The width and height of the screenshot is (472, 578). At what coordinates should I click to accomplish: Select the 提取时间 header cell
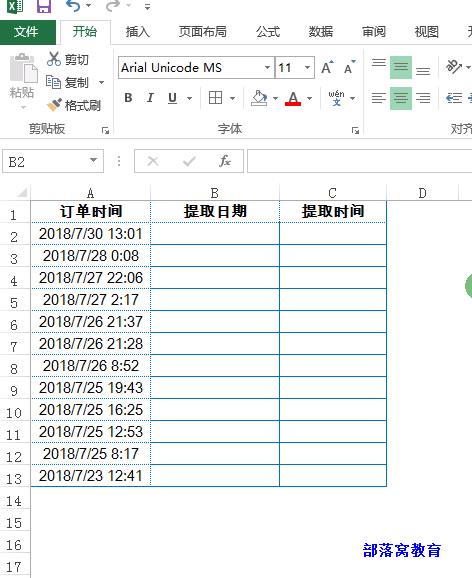(333, 211)
